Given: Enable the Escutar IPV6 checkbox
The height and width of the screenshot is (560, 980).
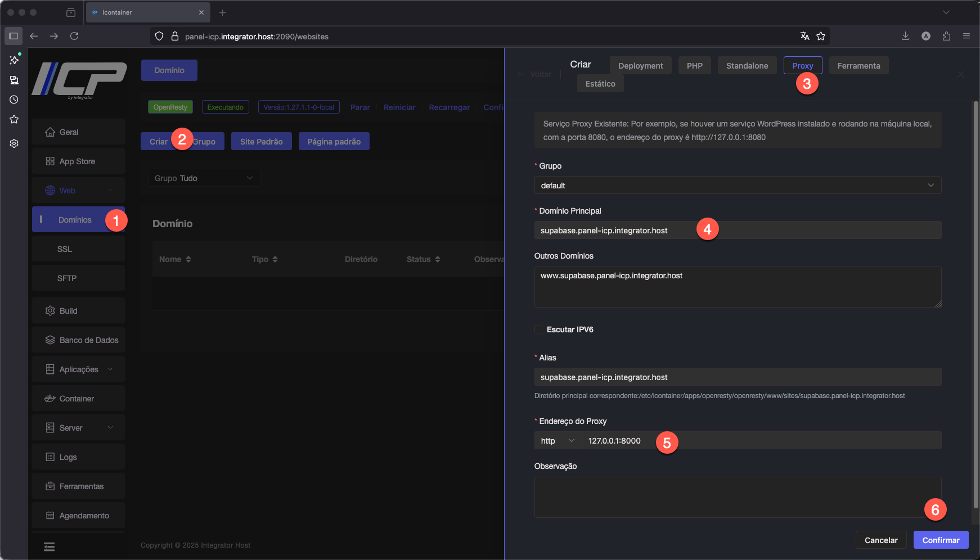Looking at the screenshot, I should (x=538, y=329).
